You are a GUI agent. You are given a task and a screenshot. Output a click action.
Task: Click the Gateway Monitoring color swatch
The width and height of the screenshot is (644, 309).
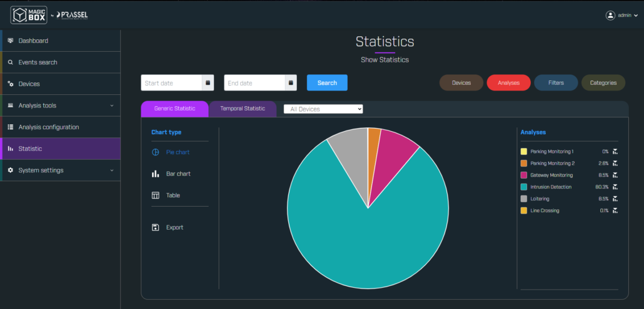point(524,175)
